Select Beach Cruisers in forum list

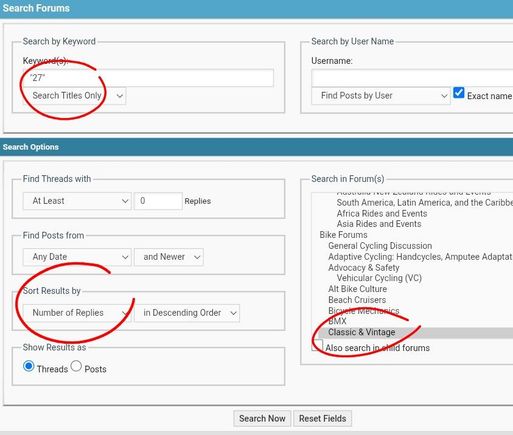[x=357, y=300]
